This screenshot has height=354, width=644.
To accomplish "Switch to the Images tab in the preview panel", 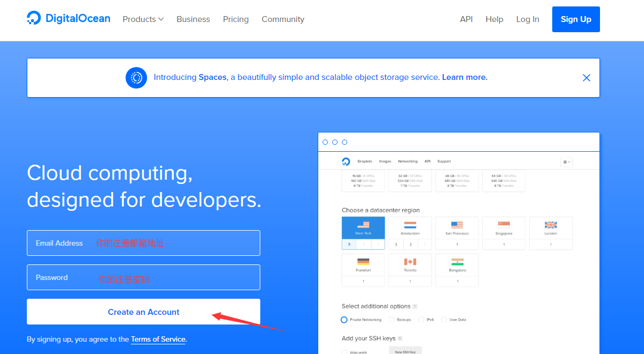I will click(x=385, y=161).
